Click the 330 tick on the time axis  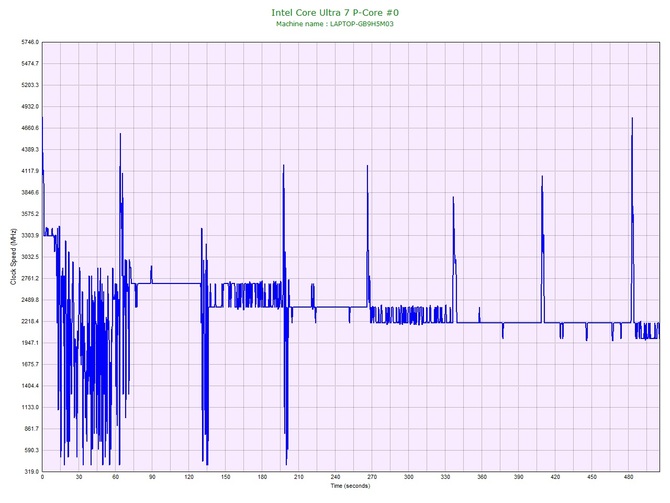pos(445,477)
